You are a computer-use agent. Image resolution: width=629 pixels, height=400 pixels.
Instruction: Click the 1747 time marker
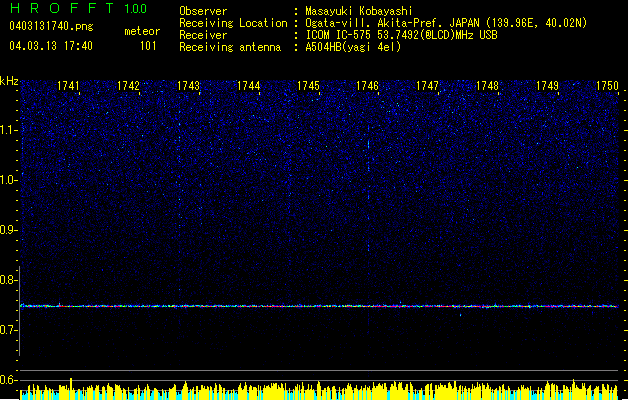(x=427, y=87)
